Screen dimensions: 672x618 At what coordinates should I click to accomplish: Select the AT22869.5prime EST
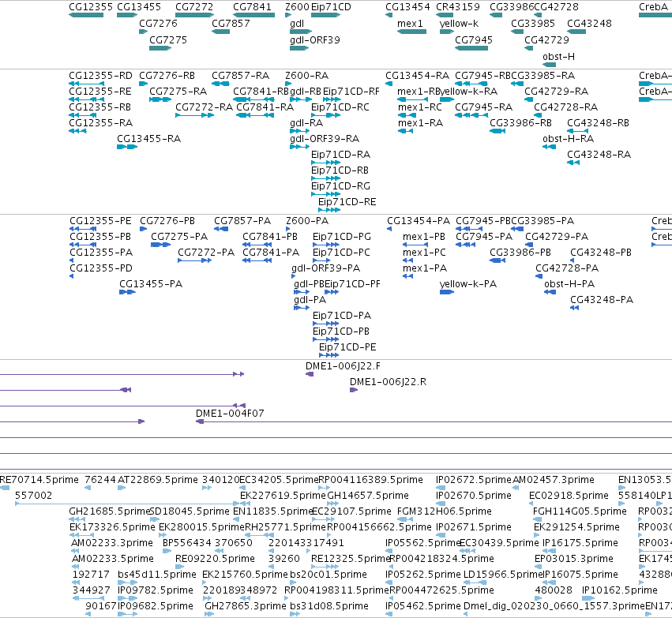pyautogui.click(x=122, y=488)
